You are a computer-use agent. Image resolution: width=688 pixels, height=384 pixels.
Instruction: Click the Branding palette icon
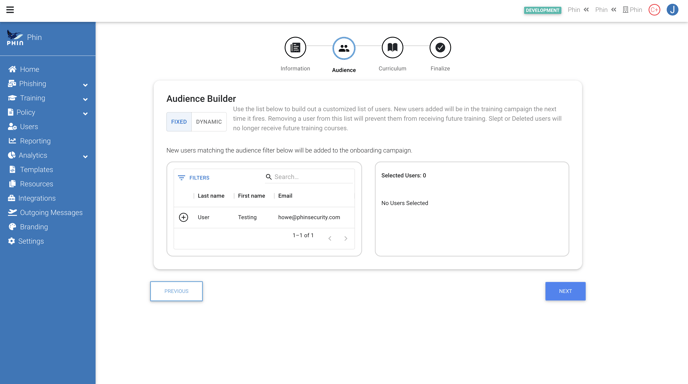(12, 226)
